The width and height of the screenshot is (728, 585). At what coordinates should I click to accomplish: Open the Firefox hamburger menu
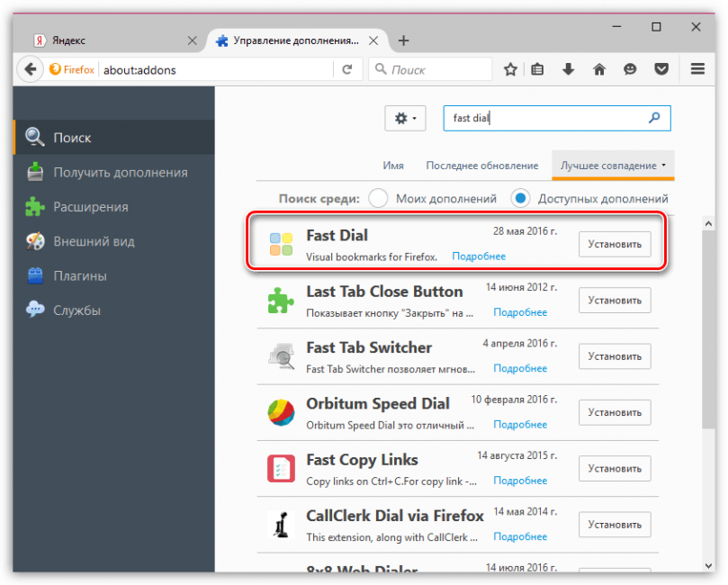point(697,69)
